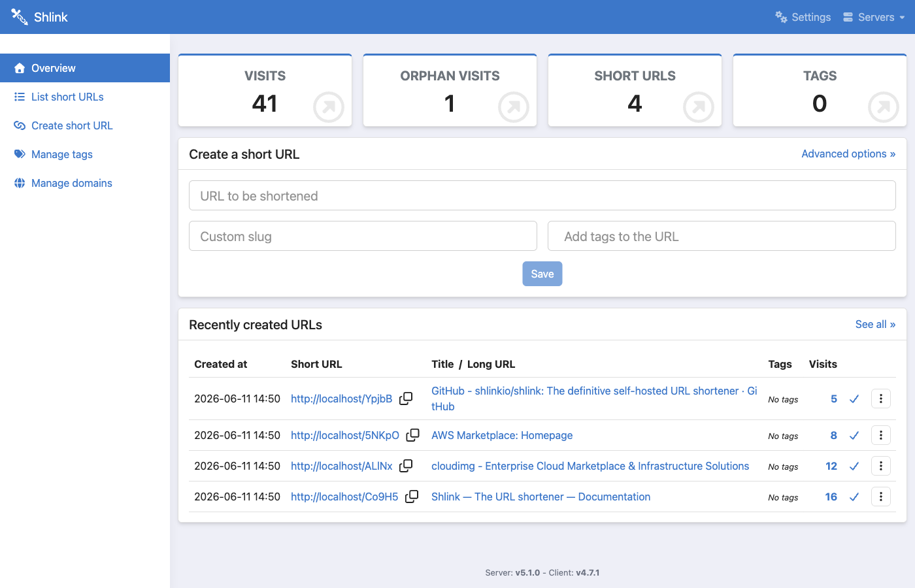Viewport: 915px width, 588px height.
Task: View the 5 visits of YpjbB
Action: click(834, 399)
